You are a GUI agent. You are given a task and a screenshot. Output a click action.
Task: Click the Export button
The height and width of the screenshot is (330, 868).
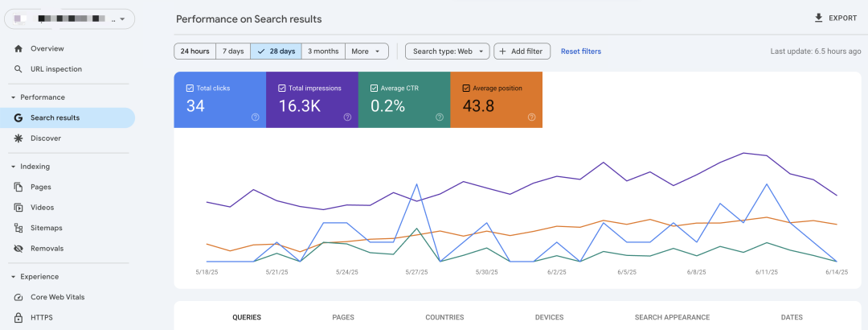[x=835, y=19]
